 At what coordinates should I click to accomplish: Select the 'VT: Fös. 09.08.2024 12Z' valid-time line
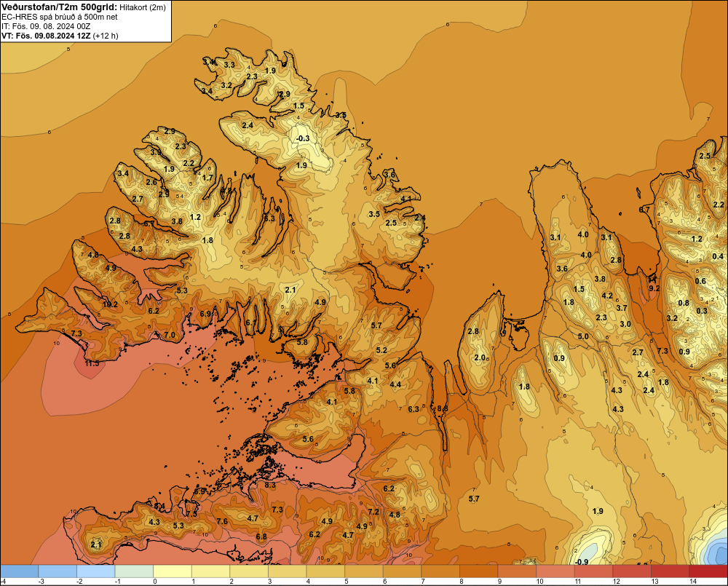coord(46,36)
